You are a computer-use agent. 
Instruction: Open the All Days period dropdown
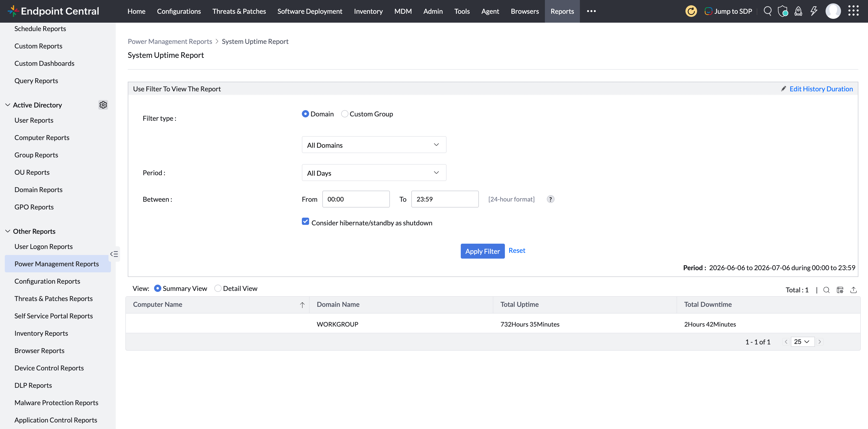point(374,173)
